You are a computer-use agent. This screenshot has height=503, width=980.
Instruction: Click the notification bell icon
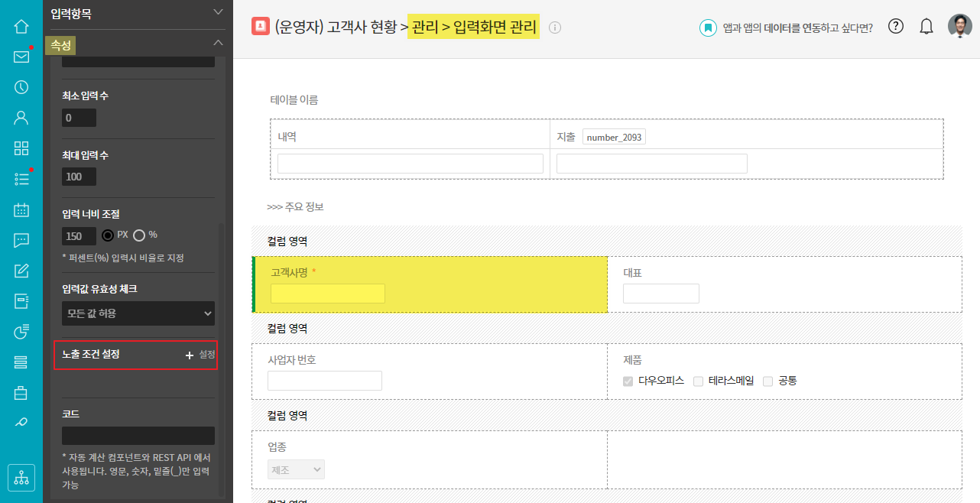pyautogui.click(x=926, y=27)
